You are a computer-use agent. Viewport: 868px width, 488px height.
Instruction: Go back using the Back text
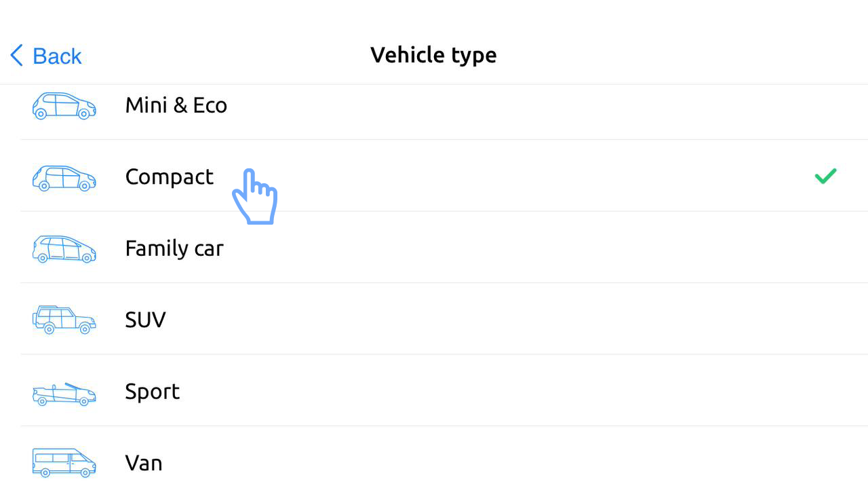point(57,56)
